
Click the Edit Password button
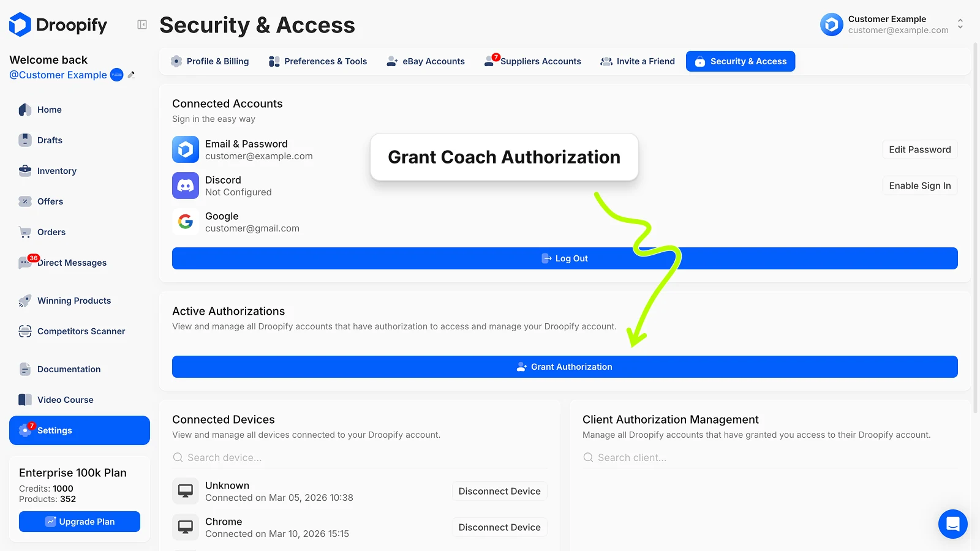919,149
